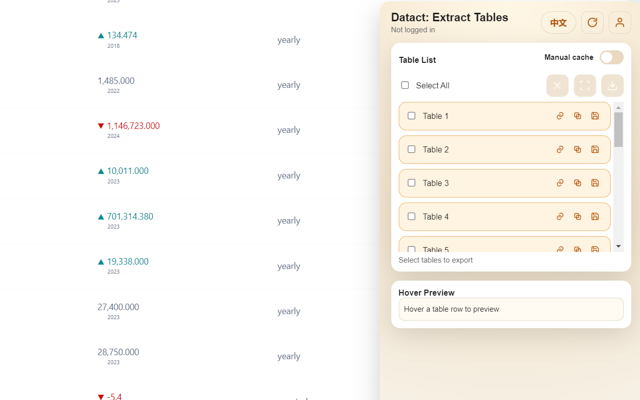
Task: Select the Table 4 row label
Action: [x=436, y=217]
